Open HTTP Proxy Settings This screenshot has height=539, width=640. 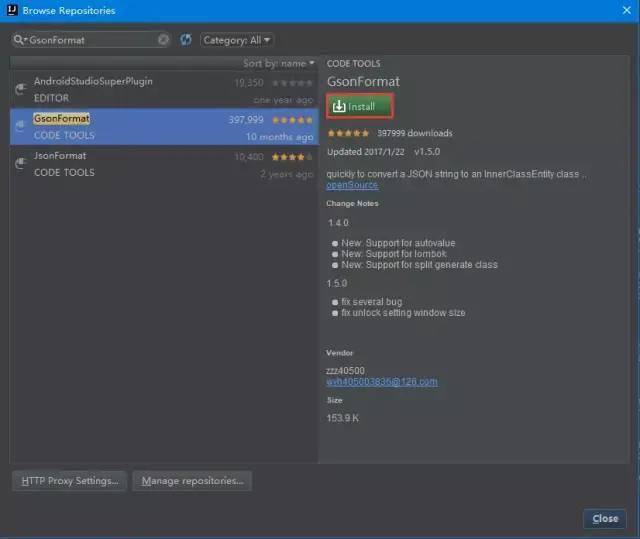69,481
